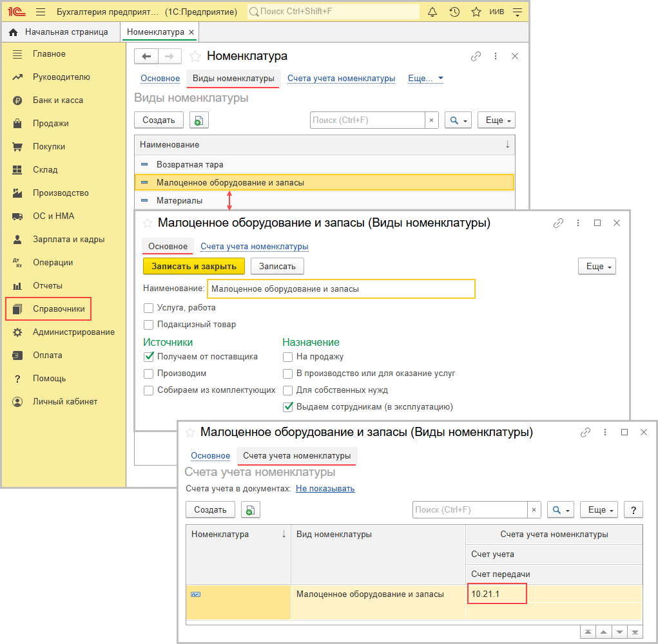Open favorites star in the top bar
This screenshot has width=658, height=644.
[x=476, y=12]
